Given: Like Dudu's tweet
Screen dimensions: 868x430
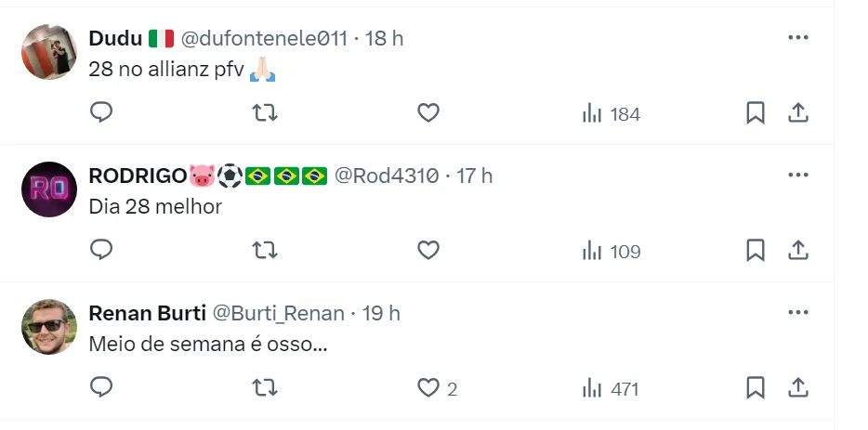Looking at the screenshot, I should pyautogui.click(x=427, y=113).
